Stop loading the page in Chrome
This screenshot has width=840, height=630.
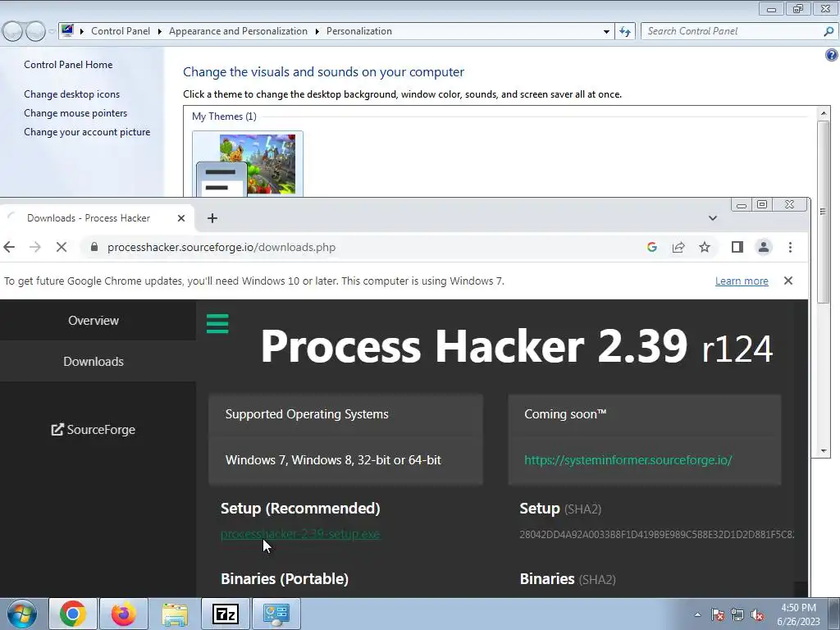(x=61, y=247)
